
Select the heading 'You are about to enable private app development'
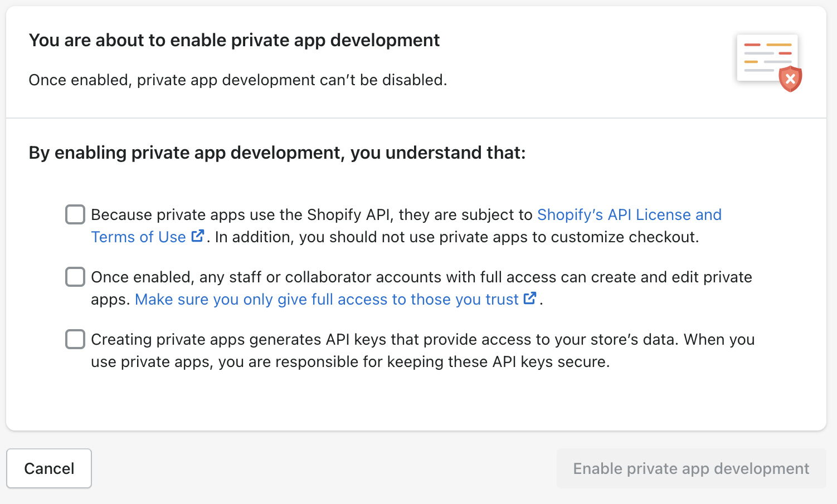pos(234,40)
